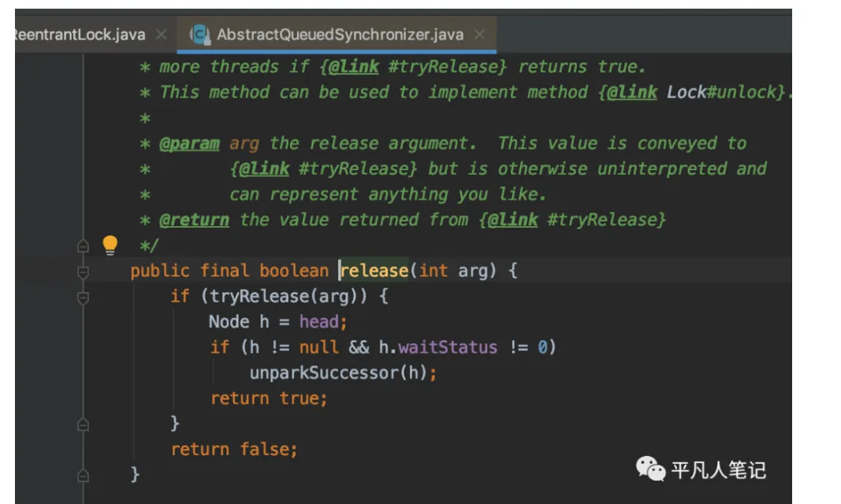Switch to the ReentrantLock.java tab
The height and width of the screenshot is (504, 841).
80,35
